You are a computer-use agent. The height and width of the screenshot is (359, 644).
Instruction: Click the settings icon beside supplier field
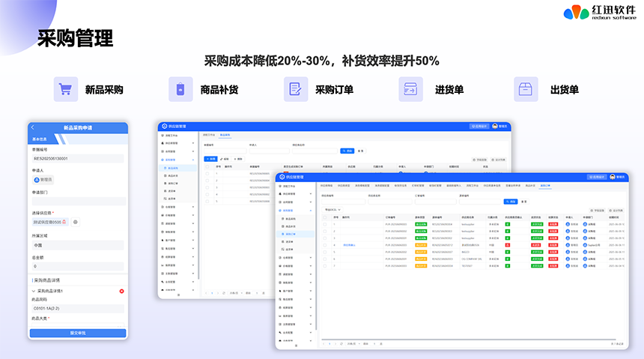[x=76, y=222]
